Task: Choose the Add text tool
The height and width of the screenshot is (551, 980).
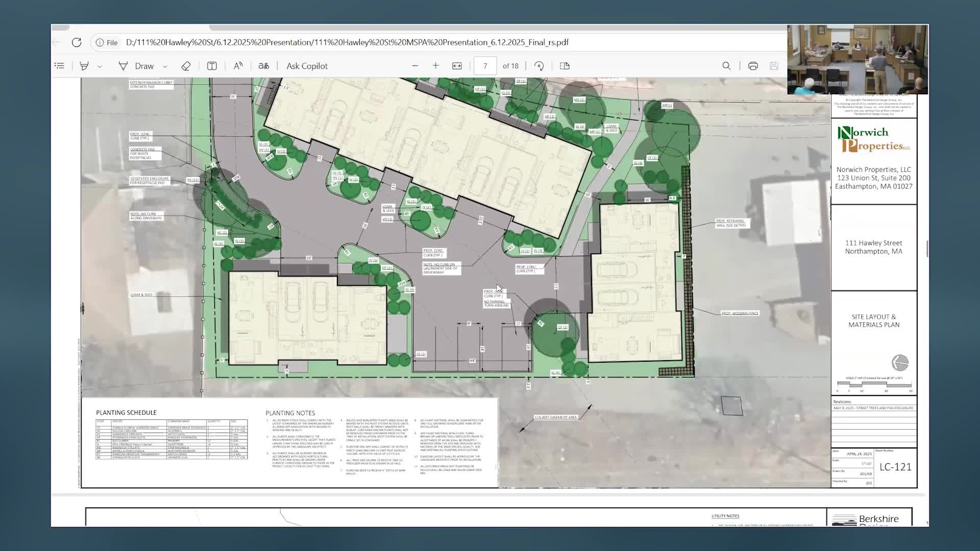Action: pos(212,66)
